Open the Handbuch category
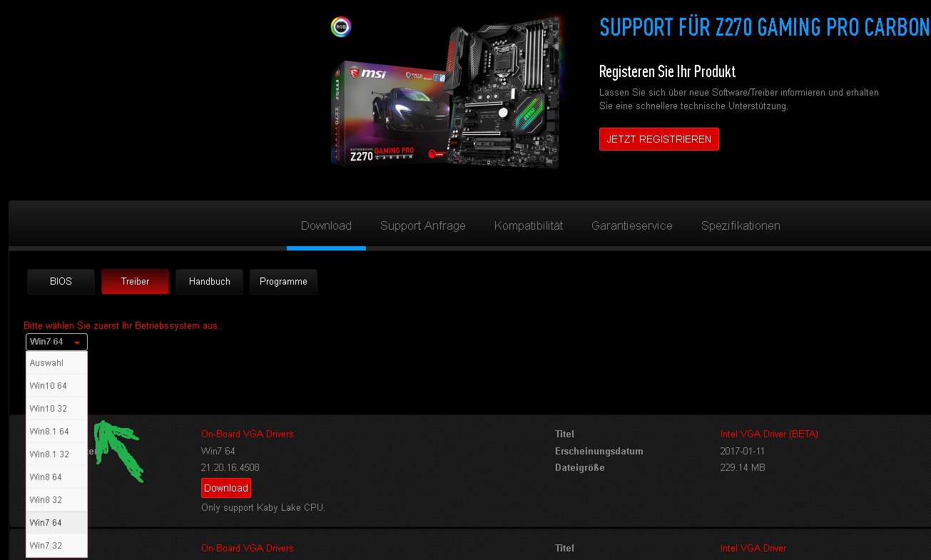 (x=210, y=281)
